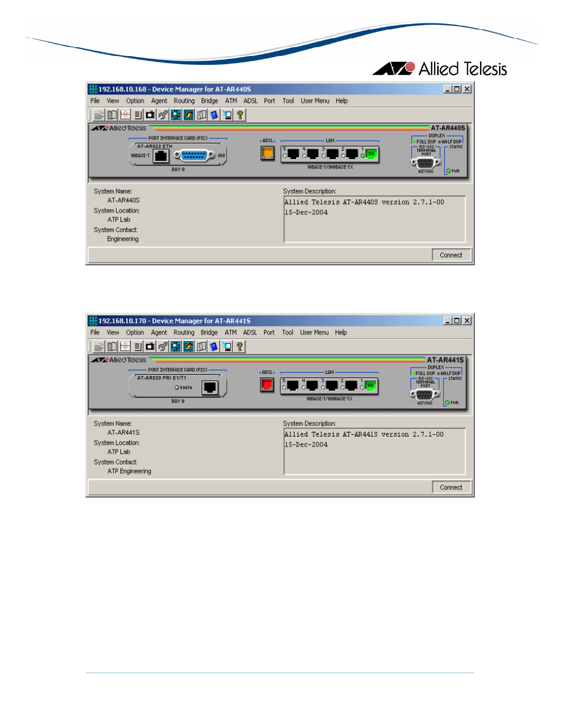Open ATM menu in AT-AR441S window
The image size is (562, 728).
(x=231, y=332)
